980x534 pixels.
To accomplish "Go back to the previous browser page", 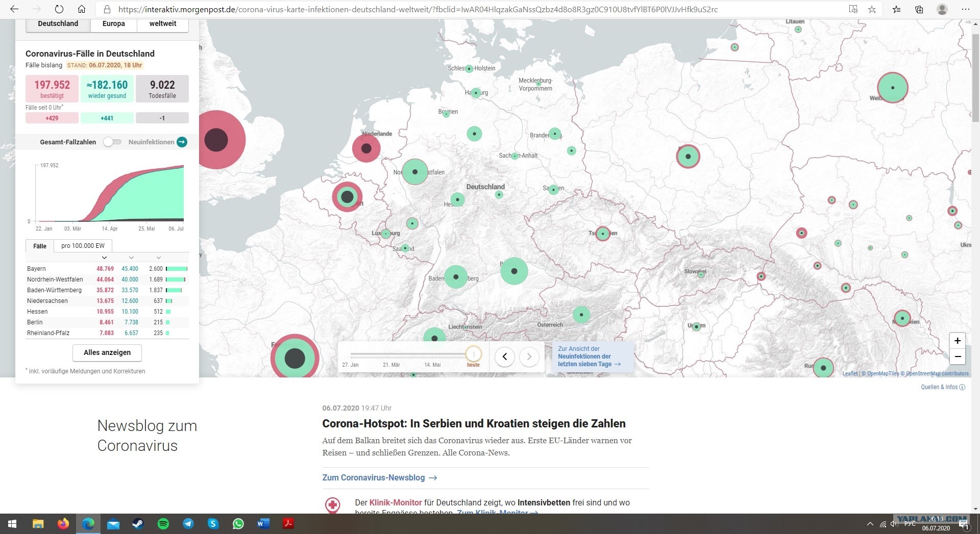I will (14, 9).
